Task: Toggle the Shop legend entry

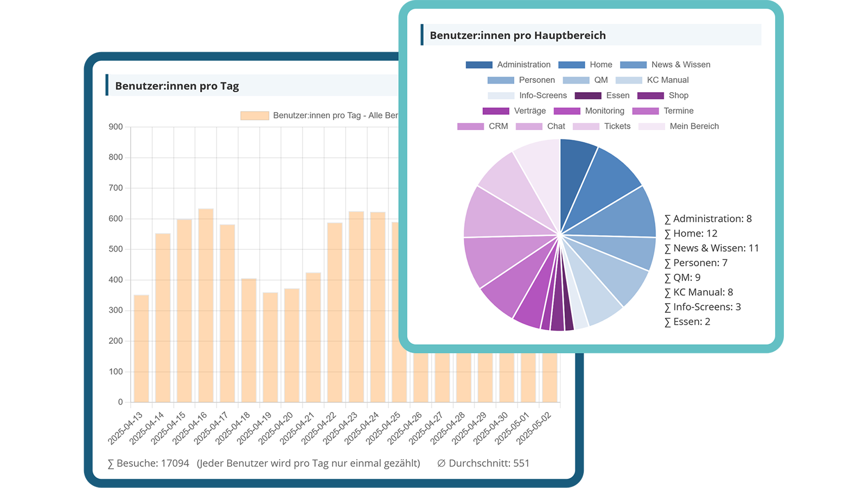Action: (663, 95)
